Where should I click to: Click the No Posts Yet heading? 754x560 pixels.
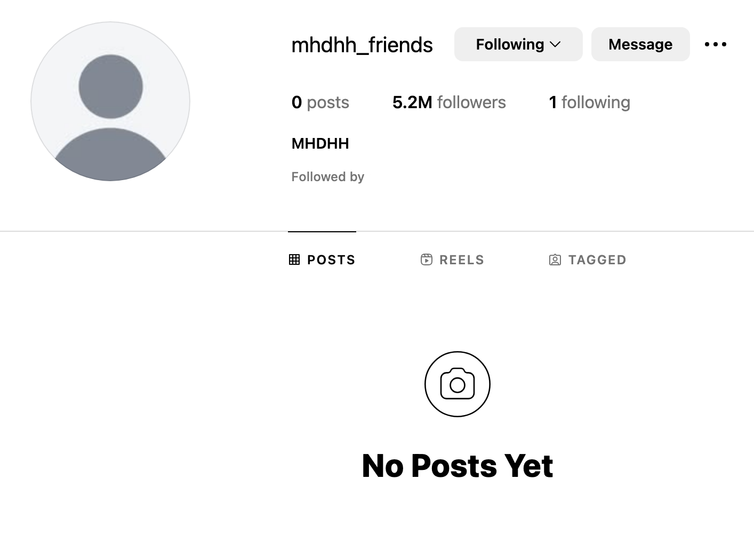458,466
